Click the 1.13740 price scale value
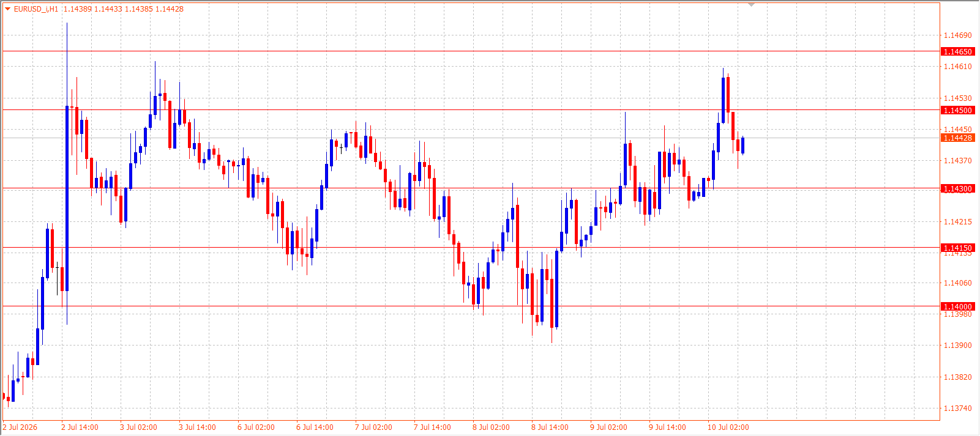The width and height of the screenshot is (980, 436). 958,408
